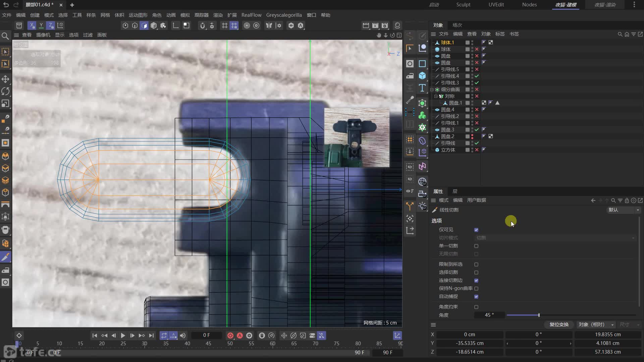Screen dimensions: 644x362
Task: Click the X position field 0 cm
Action: coord(470,335)
